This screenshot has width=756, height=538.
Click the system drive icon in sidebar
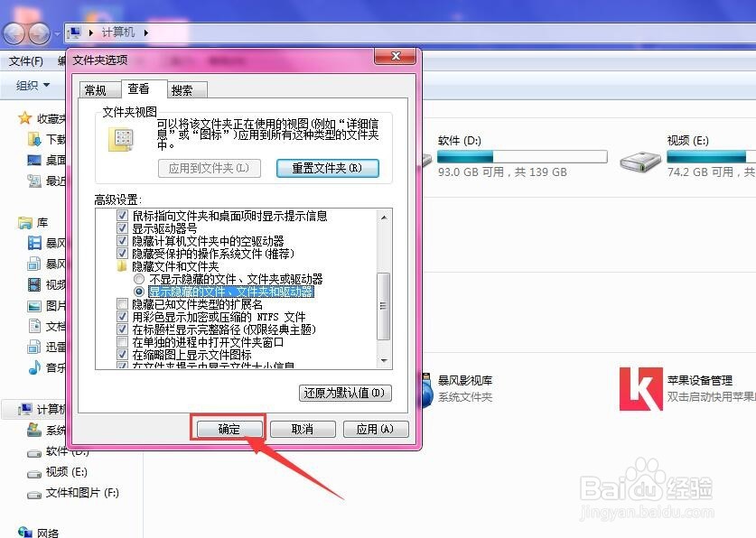[x=34, y=430]
